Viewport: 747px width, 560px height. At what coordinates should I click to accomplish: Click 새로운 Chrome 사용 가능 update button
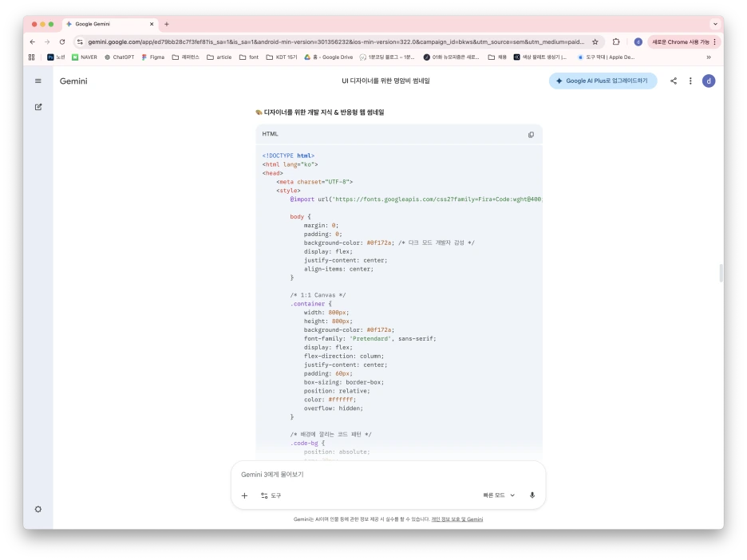(684, 42)
